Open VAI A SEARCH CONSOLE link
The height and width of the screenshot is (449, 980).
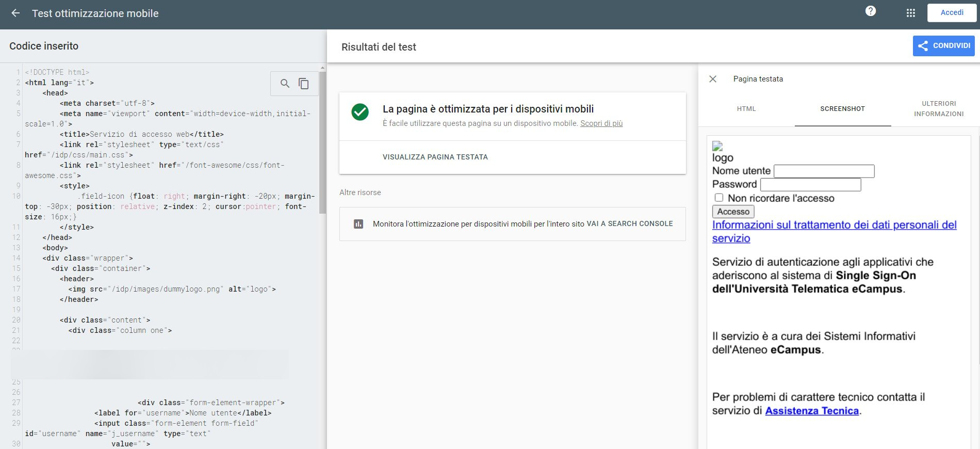[x=630, y=224]
